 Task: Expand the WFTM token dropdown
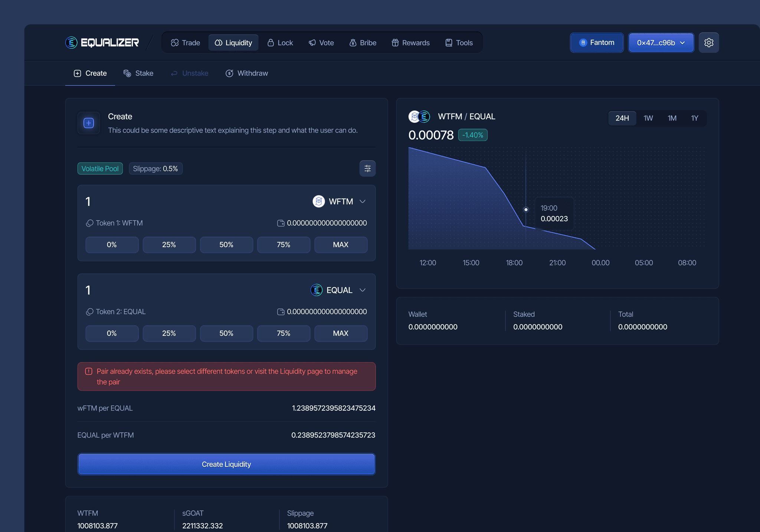click(363, 201)
